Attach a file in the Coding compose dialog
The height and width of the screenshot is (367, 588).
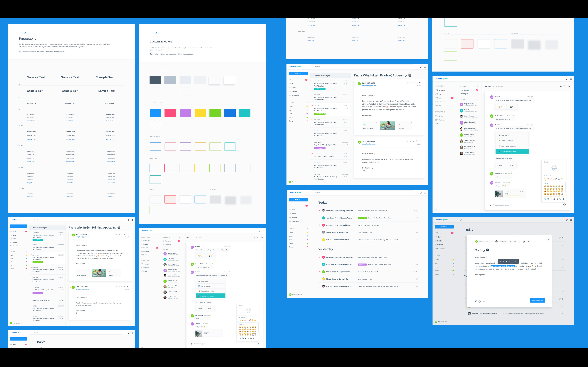point(476,301)
